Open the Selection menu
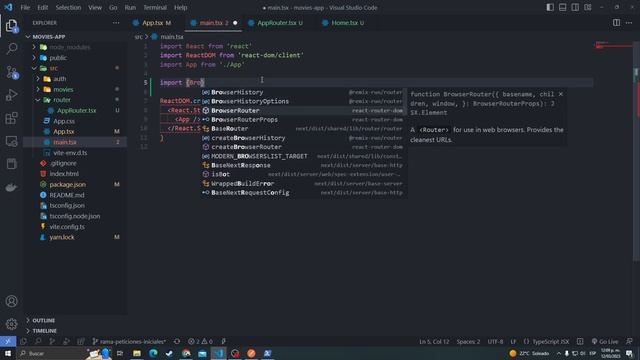This screenshot has width=640, height=360. (x=68, y=7)
